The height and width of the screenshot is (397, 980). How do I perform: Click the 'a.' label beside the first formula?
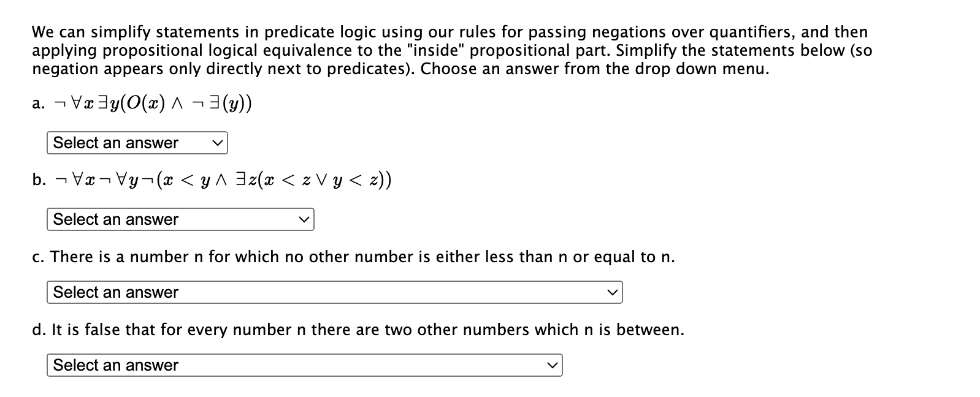click(37, 103)
